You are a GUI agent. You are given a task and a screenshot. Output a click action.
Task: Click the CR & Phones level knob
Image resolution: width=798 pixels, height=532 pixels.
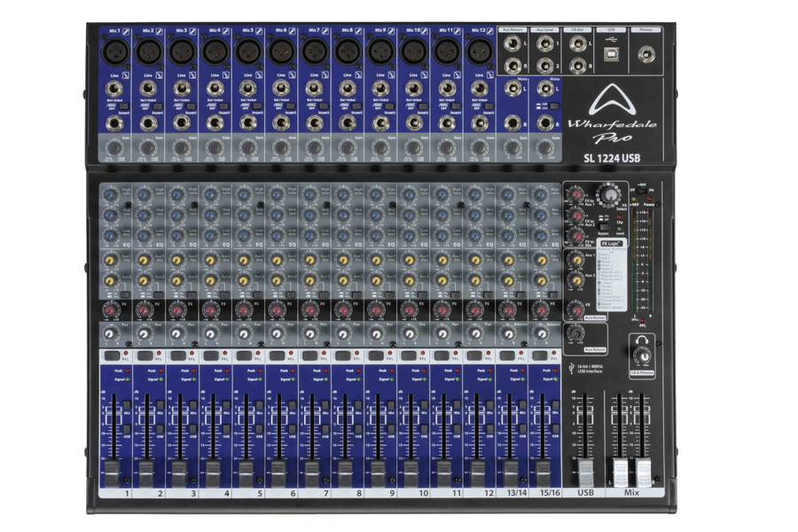pos(642,356)
